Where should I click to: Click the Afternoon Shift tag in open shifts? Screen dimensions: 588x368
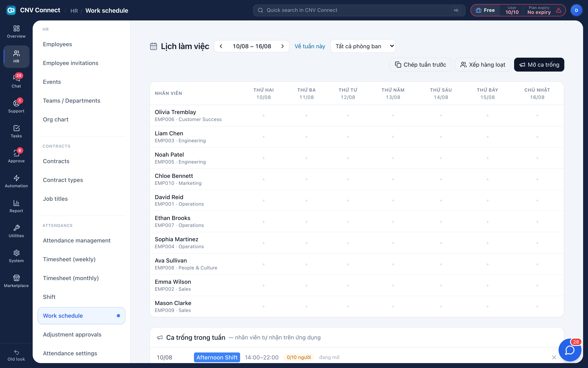(217, 357)
